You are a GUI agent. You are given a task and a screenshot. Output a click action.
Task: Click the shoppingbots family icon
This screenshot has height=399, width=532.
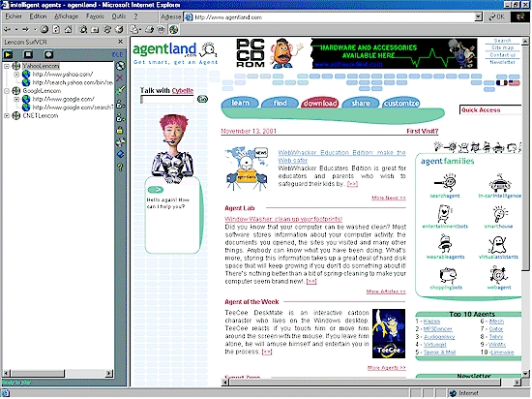point(448,275)
